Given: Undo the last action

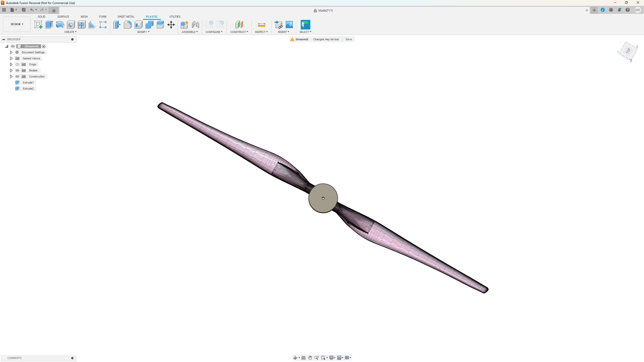Looking at the screenshot, I should pos(32,10).
